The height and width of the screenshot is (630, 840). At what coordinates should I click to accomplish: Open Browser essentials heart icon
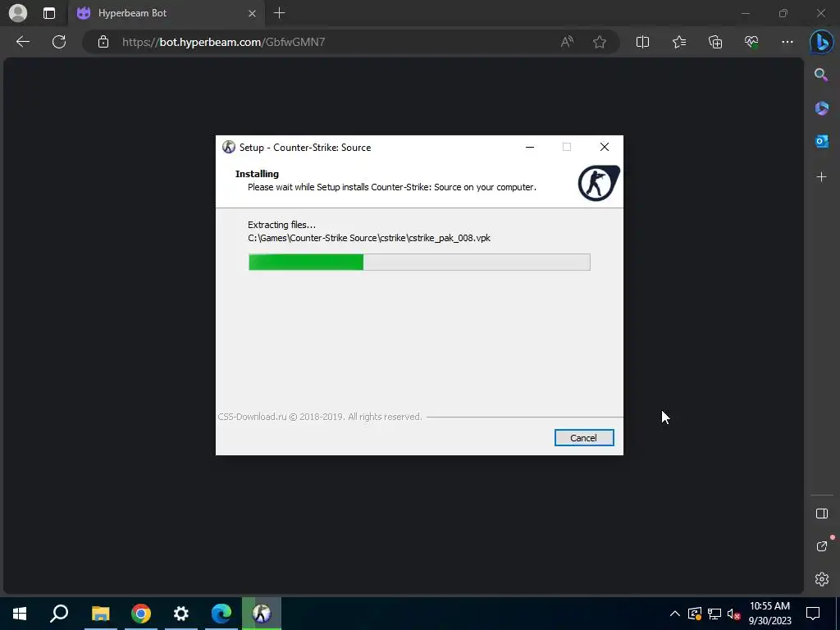pyautogui.click(x=751, y=42)
